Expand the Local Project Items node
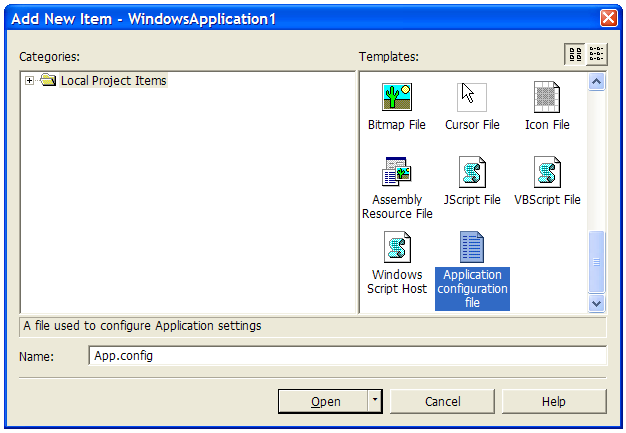626x433 pixels. 30,81
